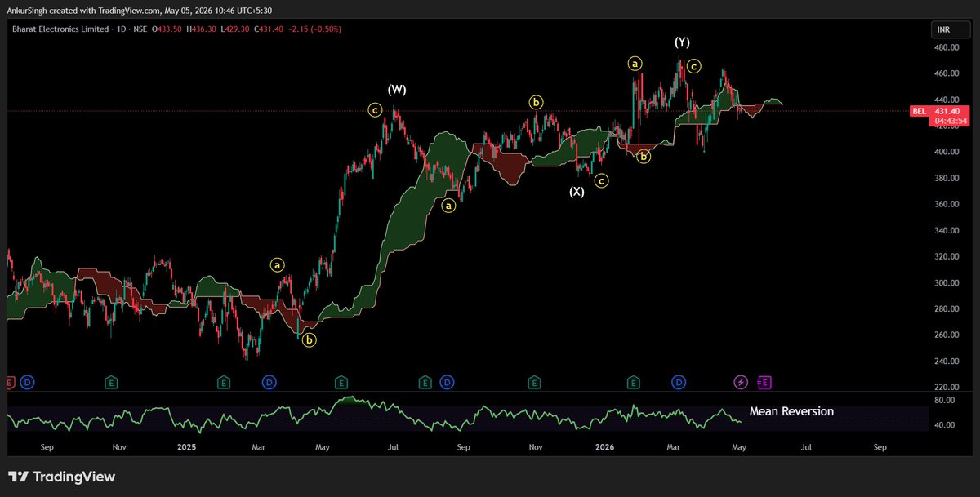Select the (X) wave label
The width and height of the screenshot is (980, 497).
coord(577,192)
